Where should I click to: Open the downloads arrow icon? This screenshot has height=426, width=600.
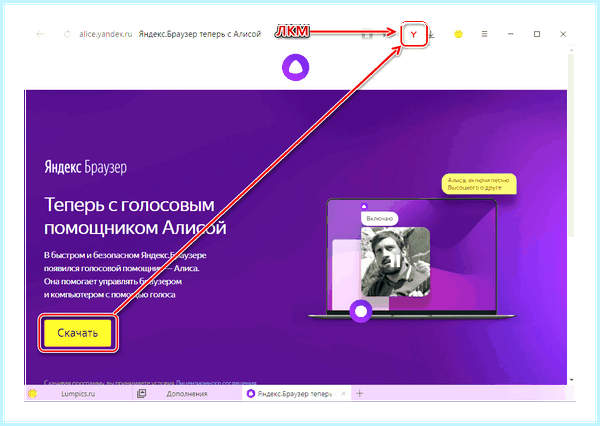pyautogui.click(x=431, y=34)
